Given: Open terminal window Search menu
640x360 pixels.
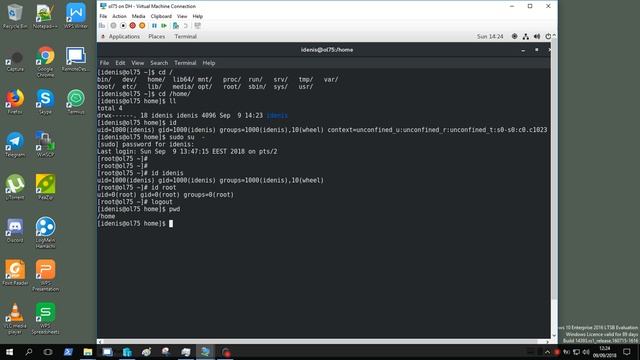Looking at the screenshot, I should pos(159,63).
